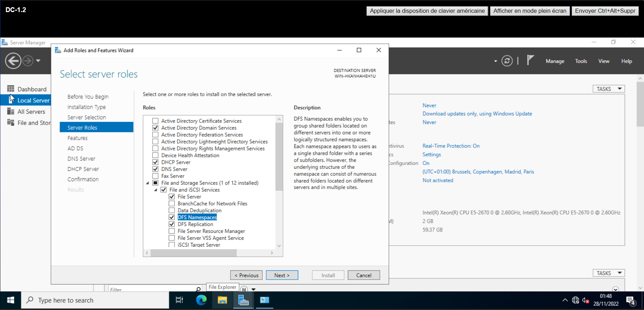Toggle the DHCP Server checkbox

click(155, 162)
